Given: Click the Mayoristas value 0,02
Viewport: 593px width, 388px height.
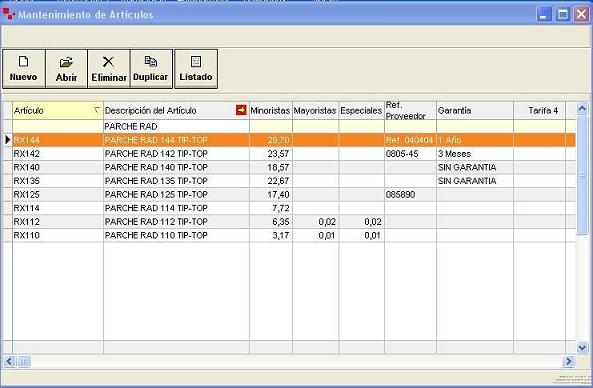Looking at the screenshot, I should [x=327, y=222].
